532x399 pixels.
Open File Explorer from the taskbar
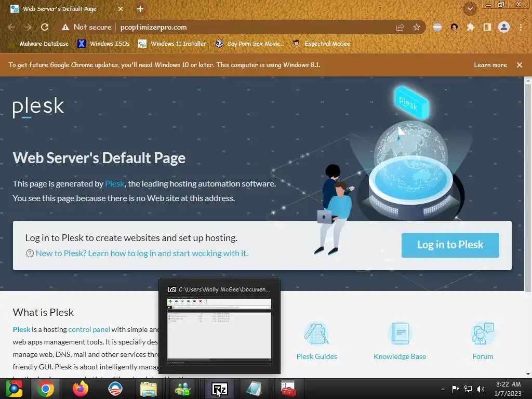tap(148, 389)
